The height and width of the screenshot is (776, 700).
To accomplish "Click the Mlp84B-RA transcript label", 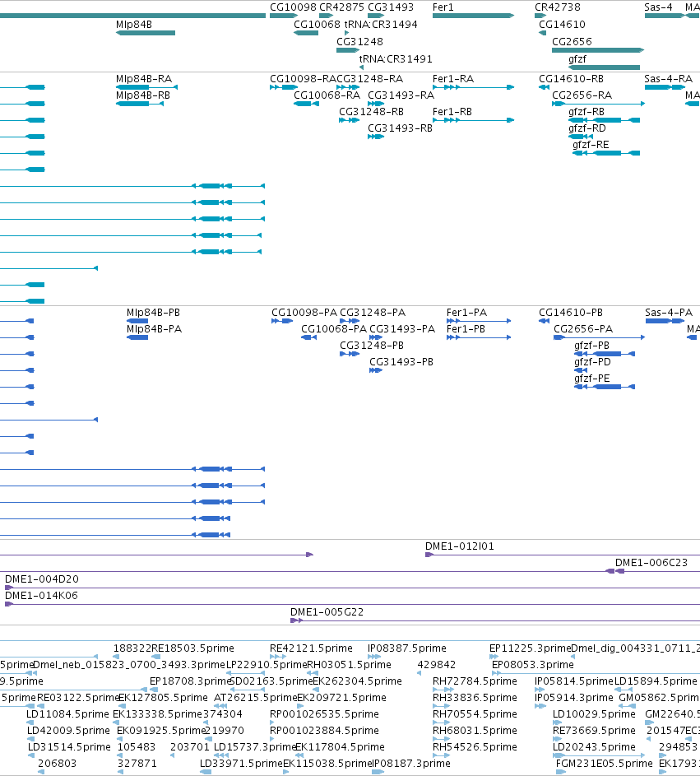I will (x=144, y=79).
